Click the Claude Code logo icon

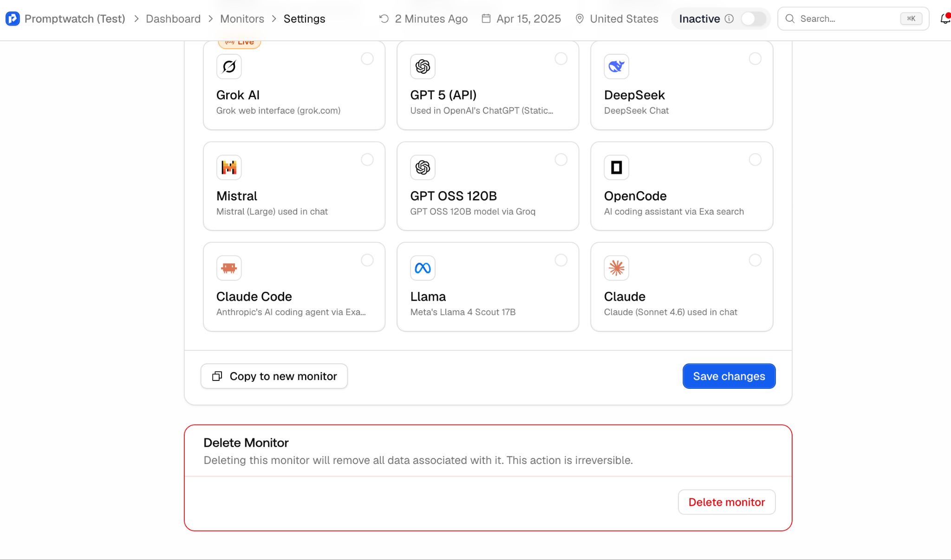229,268
